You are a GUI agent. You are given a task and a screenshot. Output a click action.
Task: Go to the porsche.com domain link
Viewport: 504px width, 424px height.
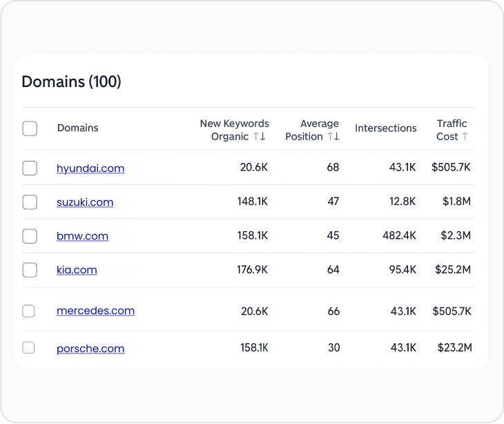pyautogui.click(x=90, y=348)
